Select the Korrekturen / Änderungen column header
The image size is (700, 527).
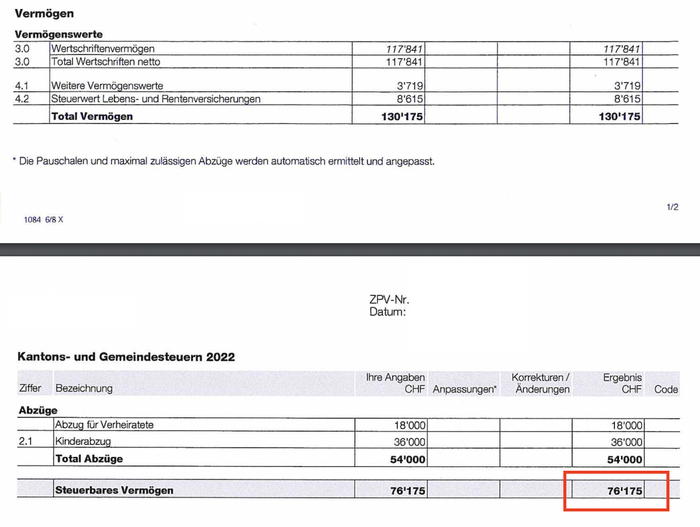(540, 383)
